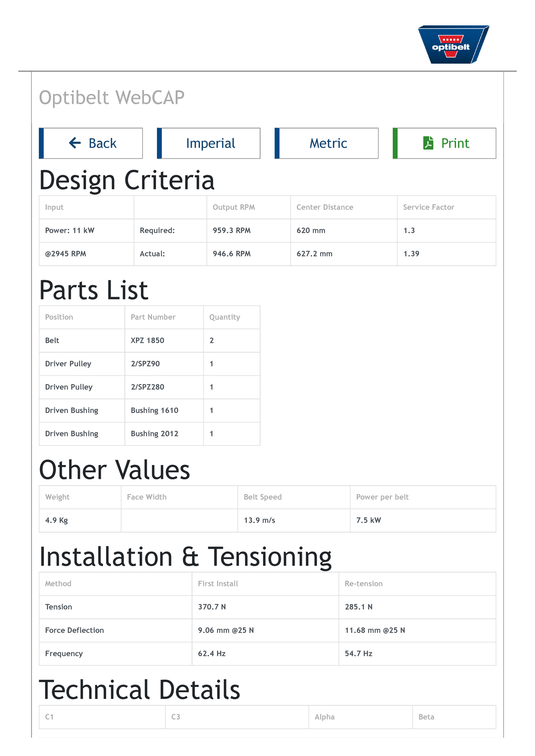Click the Back button
This screenshot has height=756, width=535.
click(91, 143)
